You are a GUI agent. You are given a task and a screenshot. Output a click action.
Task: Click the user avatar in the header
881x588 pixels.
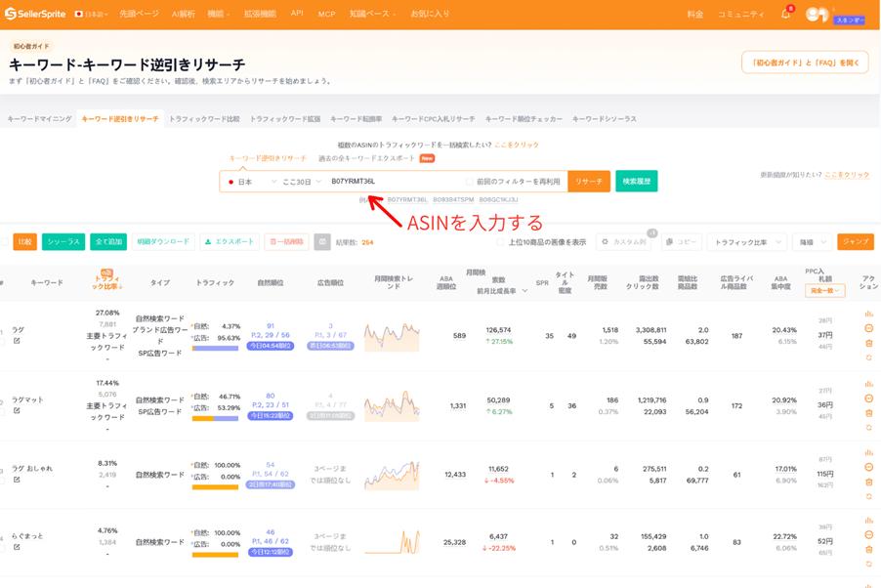[816, 15]
